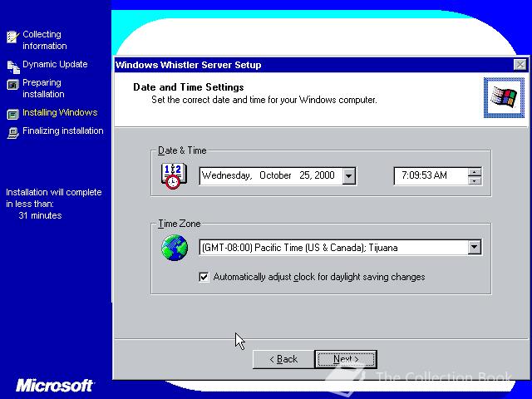Click the Windows flag logo icon
Image resolution: width=532 pixels, height=399 pixels.
(x=504, y=98)
